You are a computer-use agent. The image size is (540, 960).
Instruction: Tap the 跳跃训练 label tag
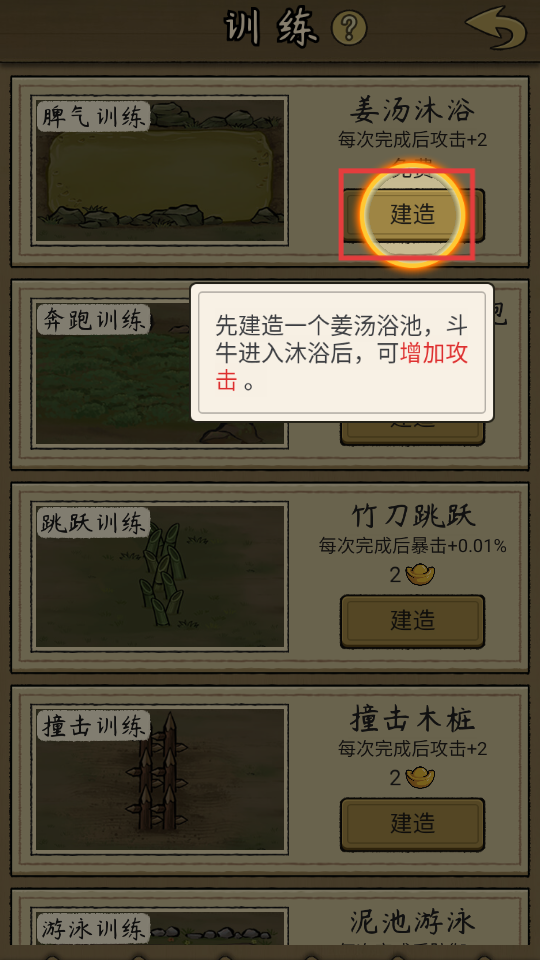point(94,523)
